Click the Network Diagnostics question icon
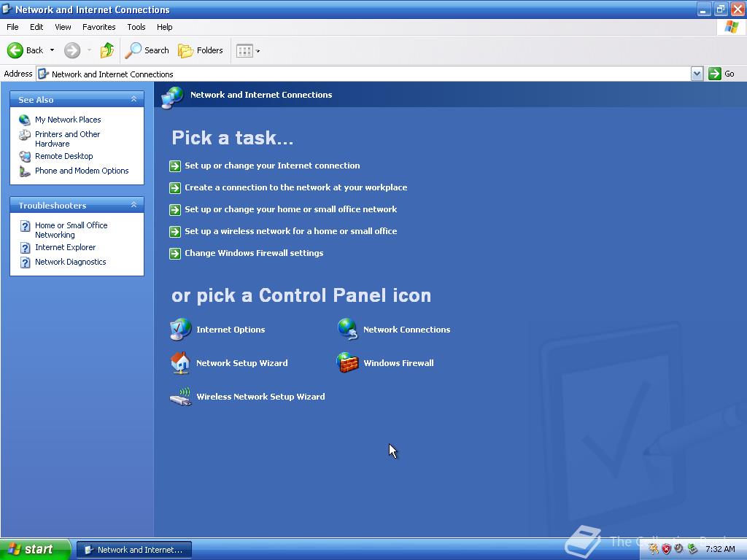Screen dimensions: 747x560 (26, 262)
